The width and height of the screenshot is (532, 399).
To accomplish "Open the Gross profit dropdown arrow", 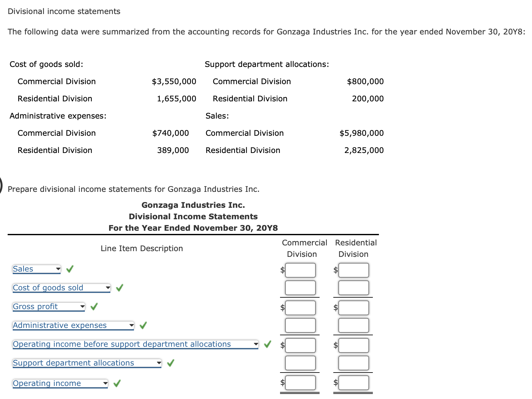I will tap(82, 307).
